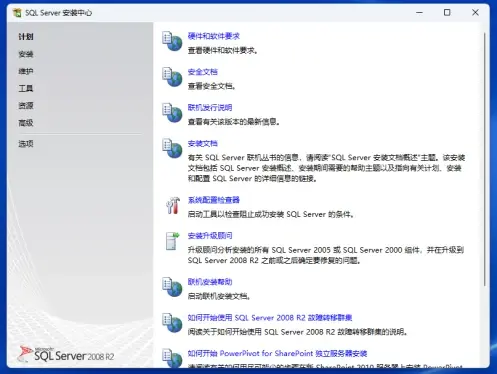Open the 安全文档 link

(203, 72)
